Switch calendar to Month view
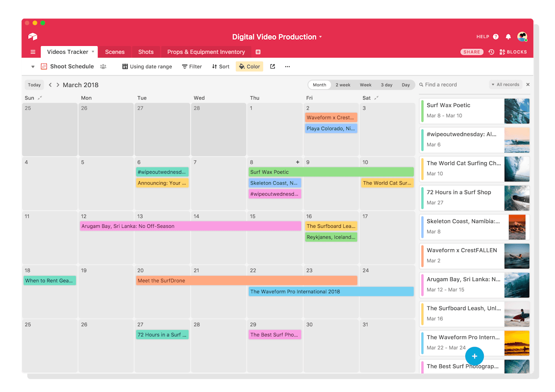The image size is (555, 392). (319, 85)
